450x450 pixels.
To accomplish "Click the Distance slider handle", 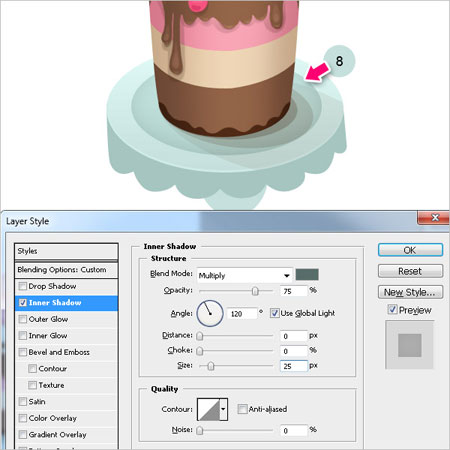I will point(200,336).
